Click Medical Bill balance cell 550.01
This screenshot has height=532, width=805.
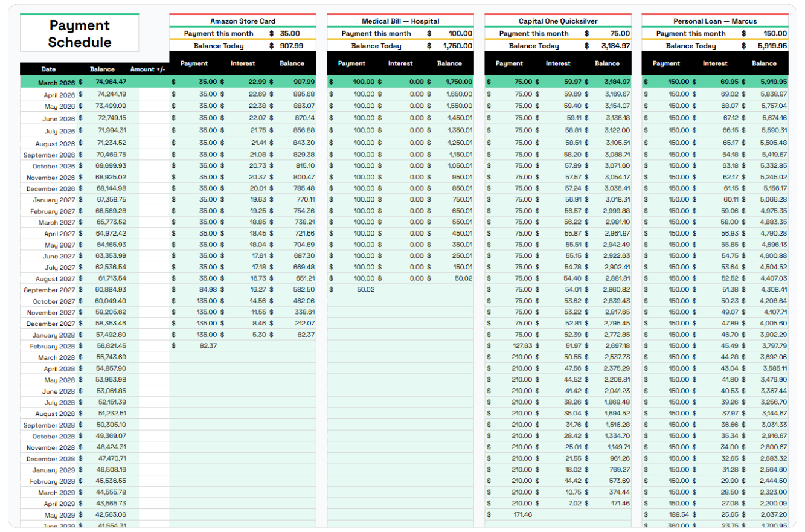462,222
